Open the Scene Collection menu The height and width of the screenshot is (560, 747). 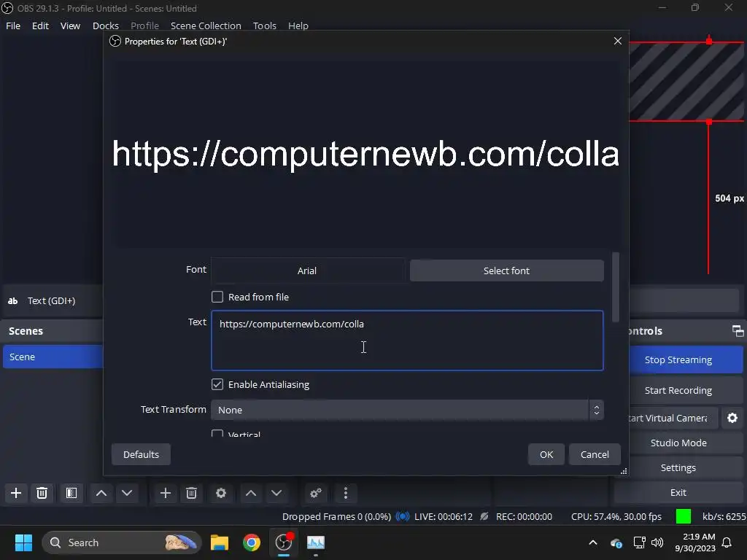point(206,26)
